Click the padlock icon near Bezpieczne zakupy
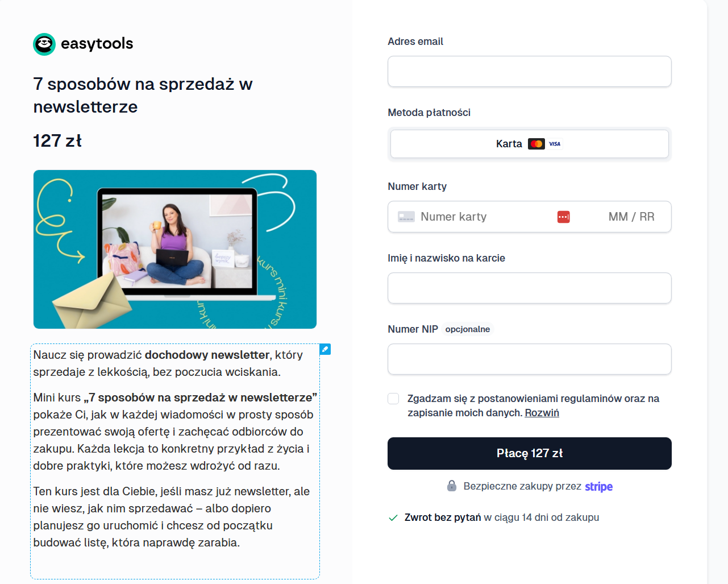This screenshot has width=728, height=584. click(452, 486)
